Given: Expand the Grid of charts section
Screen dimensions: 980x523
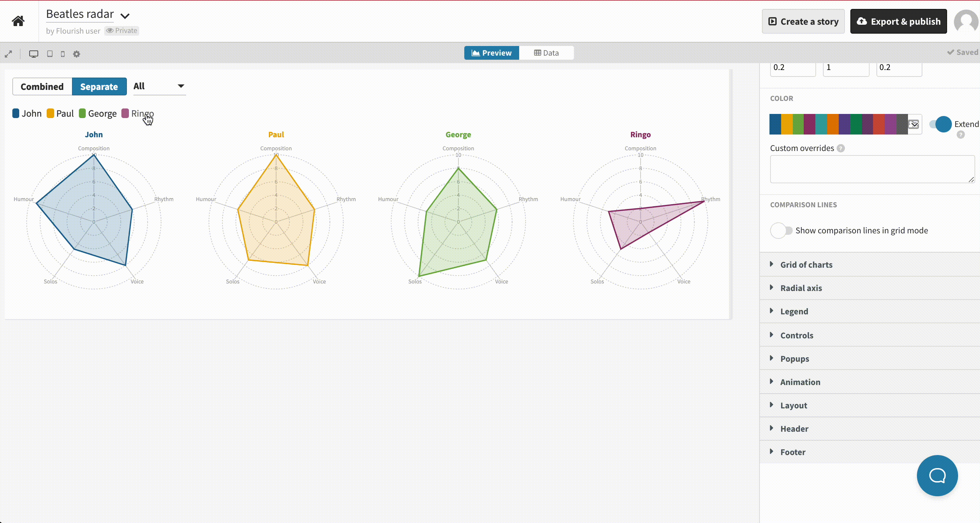Looking at the screenshot, I should click(x=806, y=265).
